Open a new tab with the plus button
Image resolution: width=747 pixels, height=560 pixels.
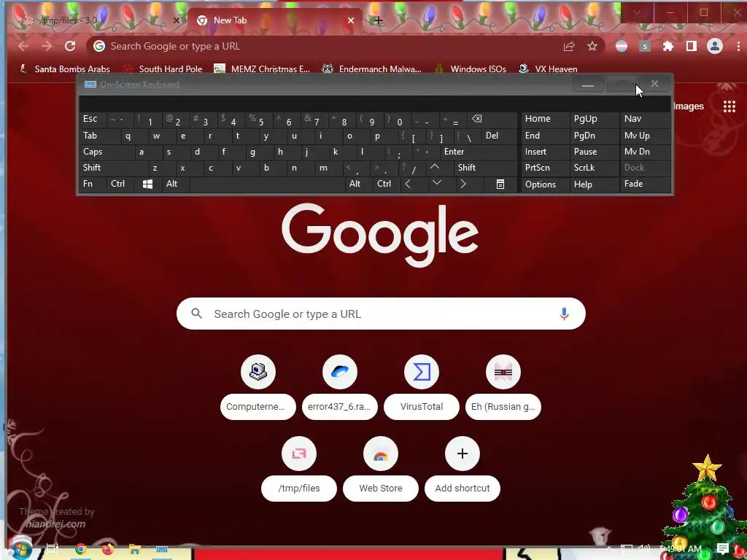pyautogui.click(x=379, y=20)
